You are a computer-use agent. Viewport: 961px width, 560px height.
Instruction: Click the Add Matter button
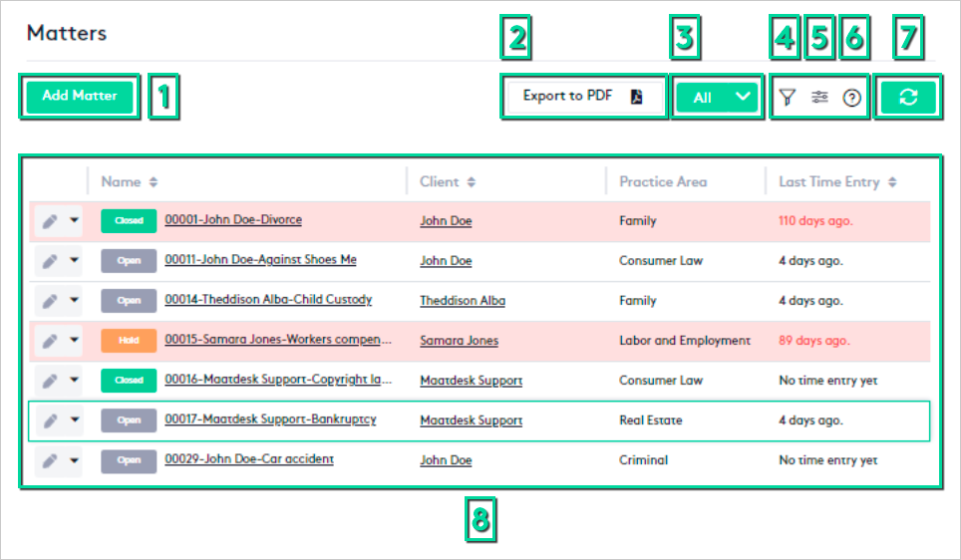point(80,97)
